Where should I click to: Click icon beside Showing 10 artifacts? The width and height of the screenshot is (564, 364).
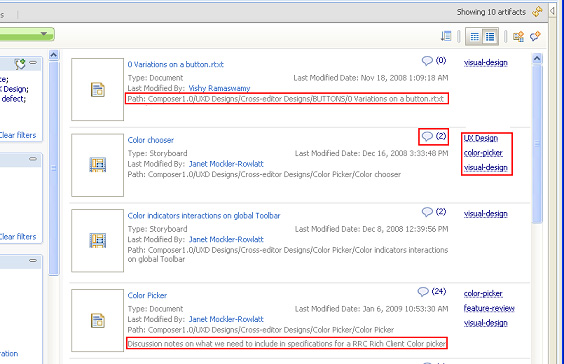(537, 12)
